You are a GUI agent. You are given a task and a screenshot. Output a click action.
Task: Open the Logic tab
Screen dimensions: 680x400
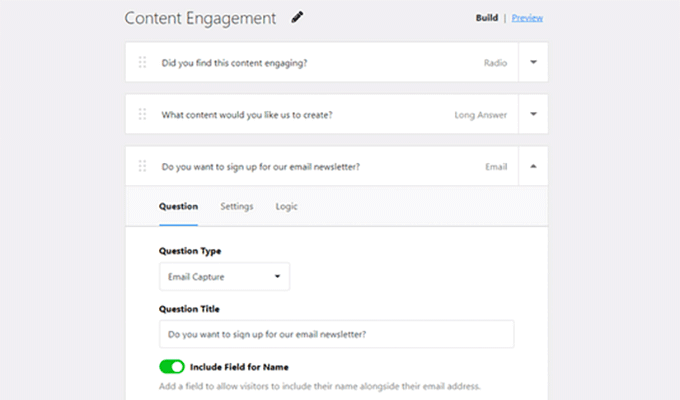287,207
